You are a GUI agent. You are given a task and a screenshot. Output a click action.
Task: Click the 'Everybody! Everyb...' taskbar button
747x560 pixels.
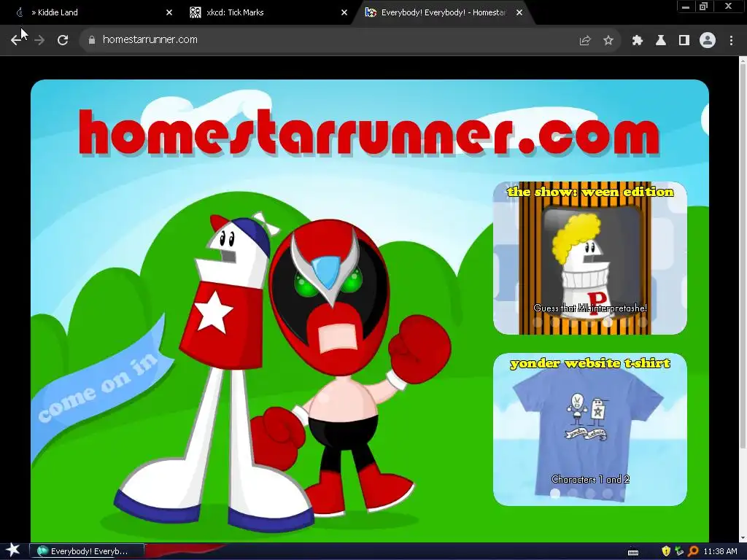(87, 551)
